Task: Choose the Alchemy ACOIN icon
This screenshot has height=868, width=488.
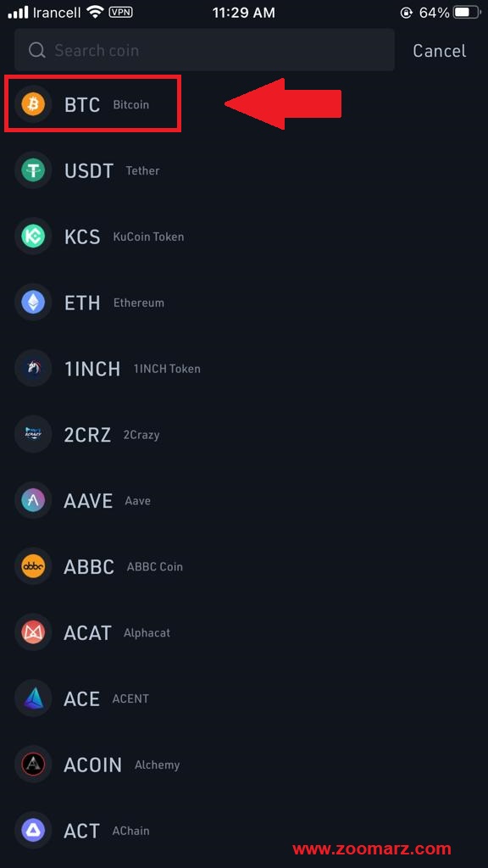Action: 33,765
